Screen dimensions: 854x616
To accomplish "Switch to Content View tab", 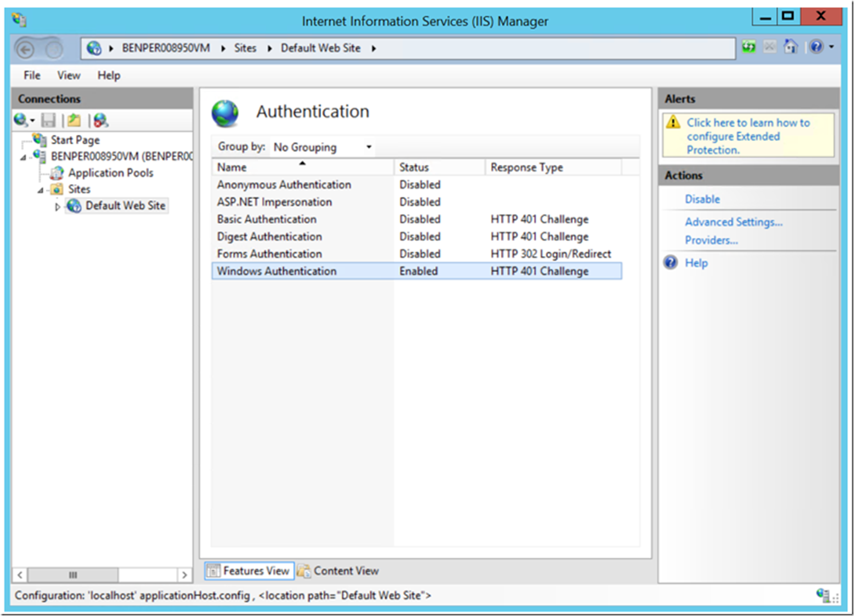I will (x=338, y=571).
